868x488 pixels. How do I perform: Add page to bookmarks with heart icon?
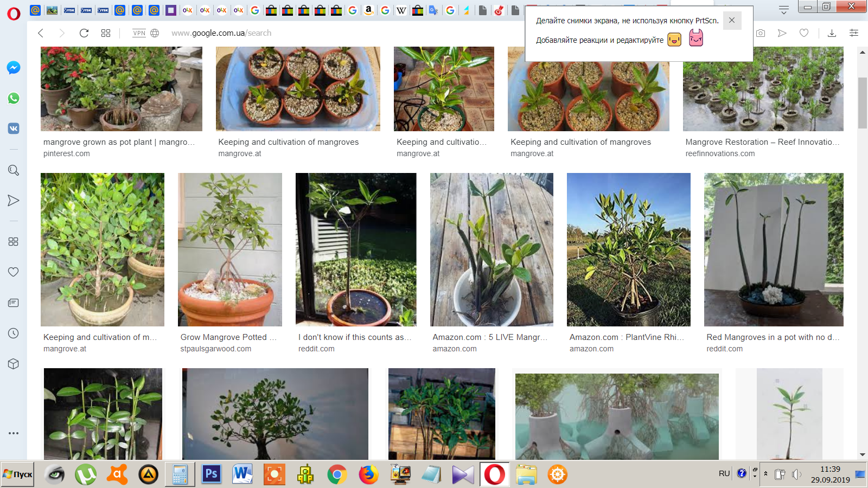804,33
